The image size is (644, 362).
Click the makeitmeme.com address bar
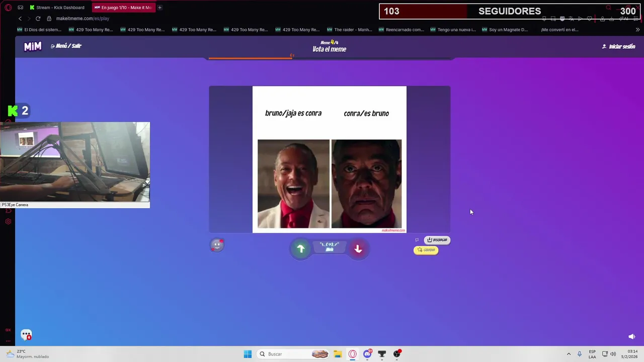tap(83, 19)
